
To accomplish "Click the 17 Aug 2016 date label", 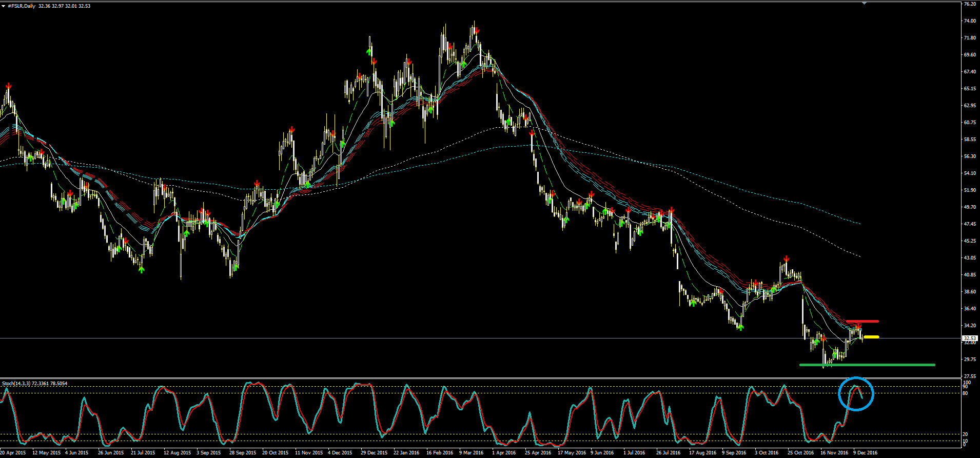I will click(702, 453).
